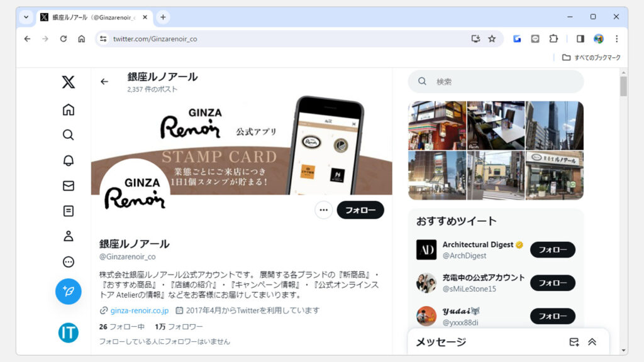Screen dimensions: 644x362
Task: Open Explore search icon in sidebar
Action: 69,134
